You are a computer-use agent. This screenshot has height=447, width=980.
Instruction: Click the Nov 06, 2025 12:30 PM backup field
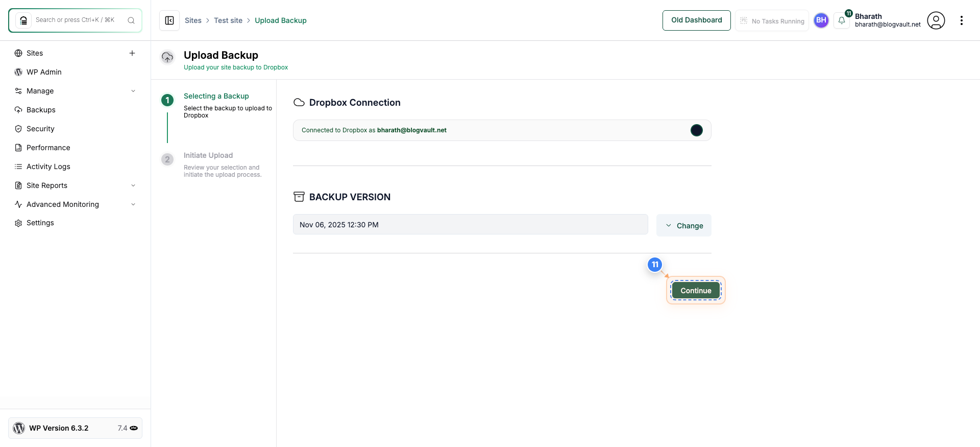point(471,225)
